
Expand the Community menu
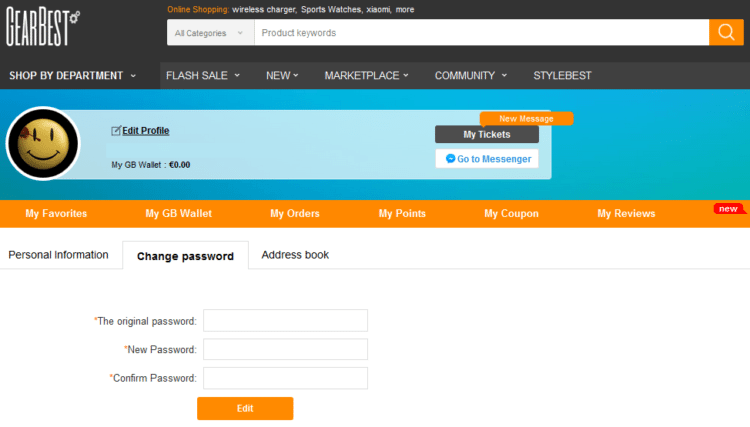(471, 76)
